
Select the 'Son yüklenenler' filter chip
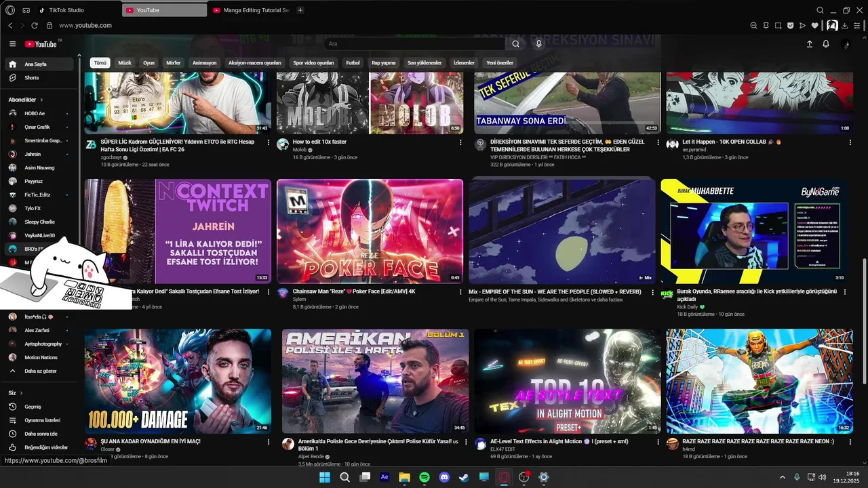tap(425, 62)
